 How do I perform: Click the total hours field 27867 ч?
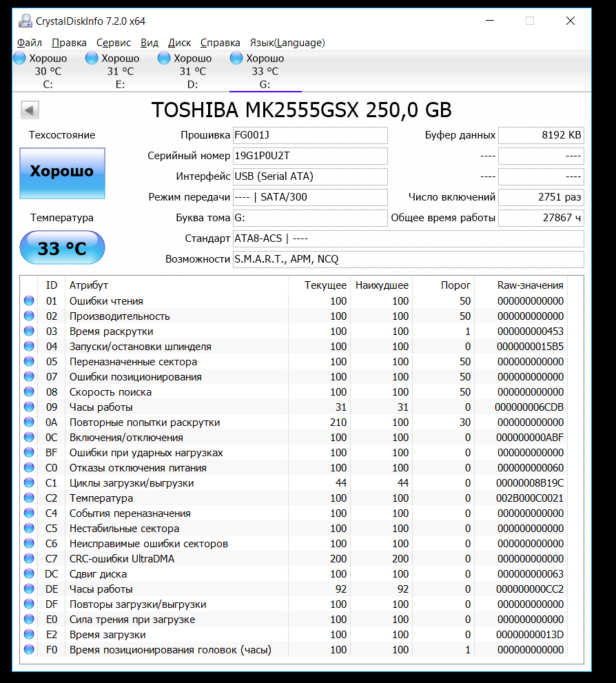click(541, 218)
